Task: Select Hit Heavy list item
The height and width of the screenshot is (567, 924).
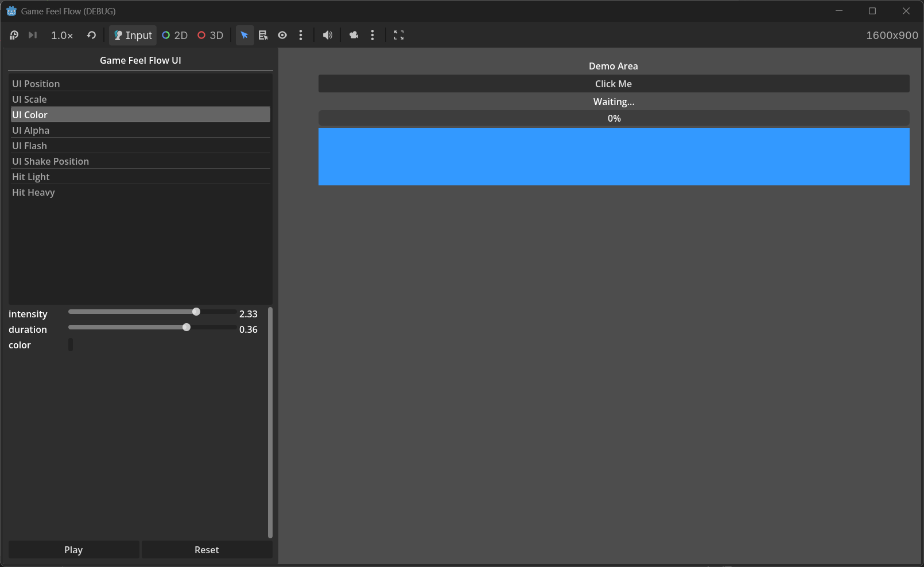Action: (x=141, y=192)
